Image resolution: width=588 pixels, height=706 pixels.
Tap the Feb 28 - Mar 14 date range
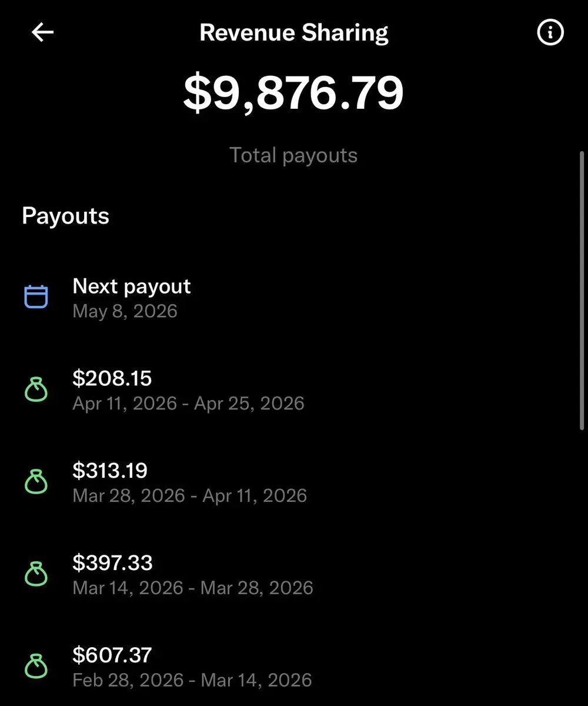(x=192, y=681)
